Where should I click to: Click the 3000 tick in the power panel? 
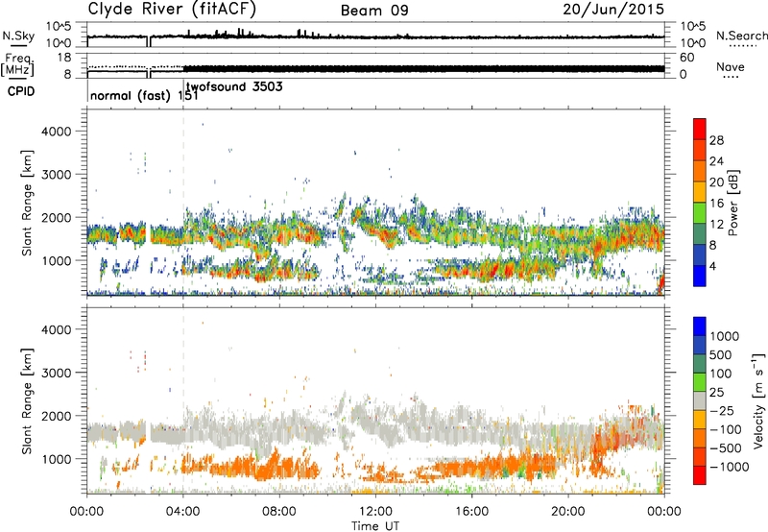coord(57,175)
